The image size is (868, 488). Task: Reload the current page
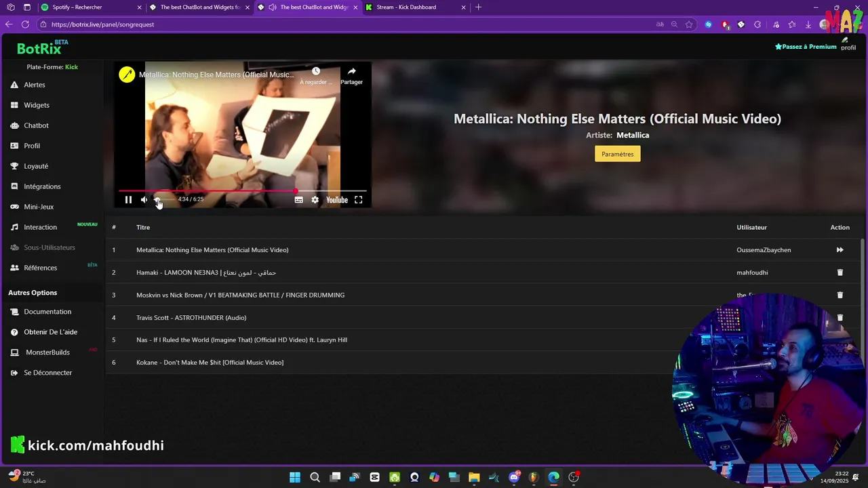click(x=25, y=24)
